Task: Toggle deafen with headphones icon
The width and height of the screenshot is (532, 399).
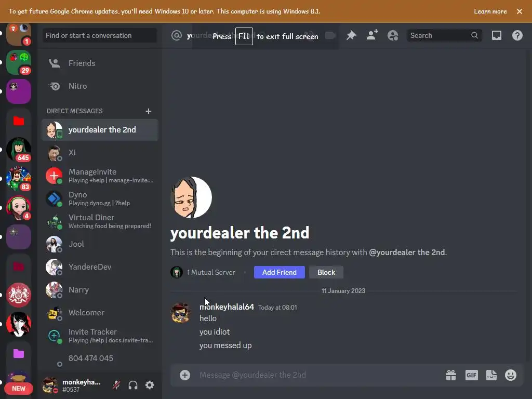Action: click(x=133, y=385)
